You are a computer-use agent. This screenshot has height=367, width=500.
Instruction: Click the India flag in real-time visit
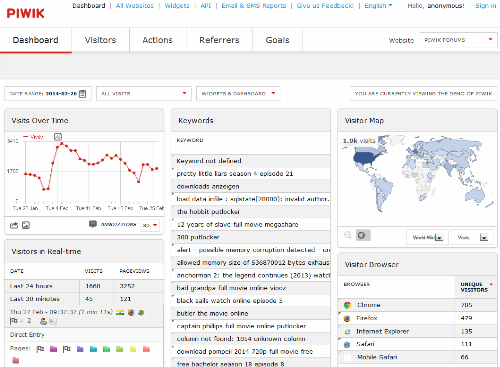[x=120, y=313]
